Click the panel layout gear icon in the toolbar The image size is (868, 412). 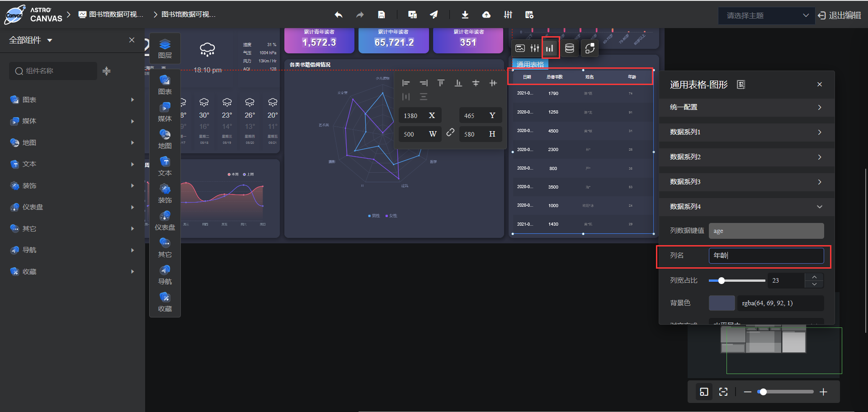529,15
